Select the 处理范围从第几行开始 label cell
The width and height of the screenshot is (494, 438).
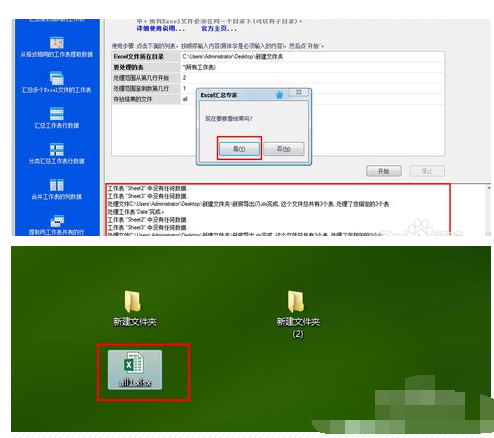click(146, 78)
